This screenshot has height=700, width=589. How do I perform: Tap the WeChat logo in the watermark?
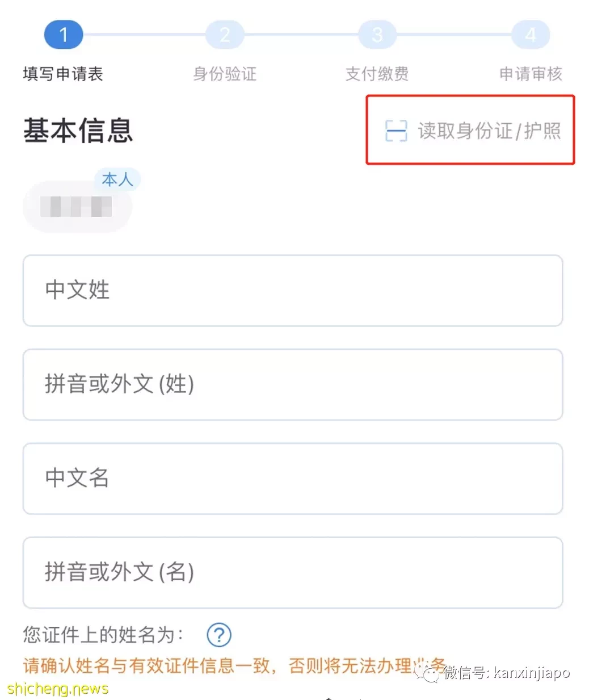tap(427, 673)
